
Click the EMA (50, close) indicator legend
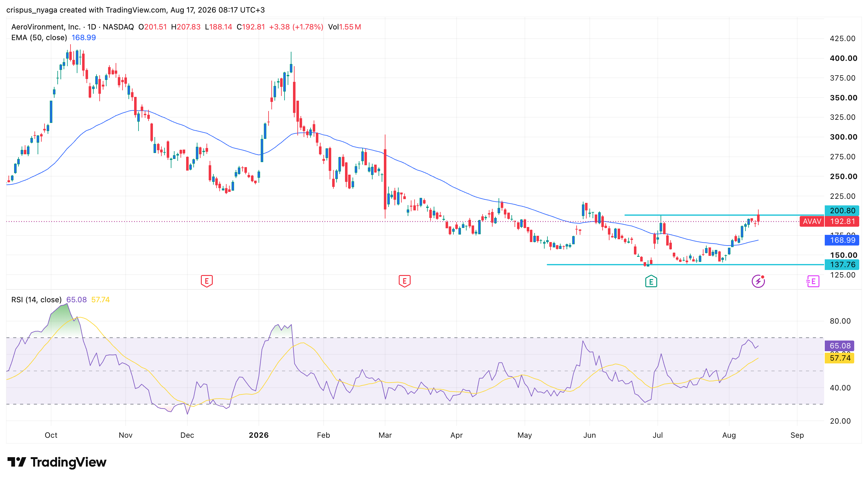pos(39,38)
